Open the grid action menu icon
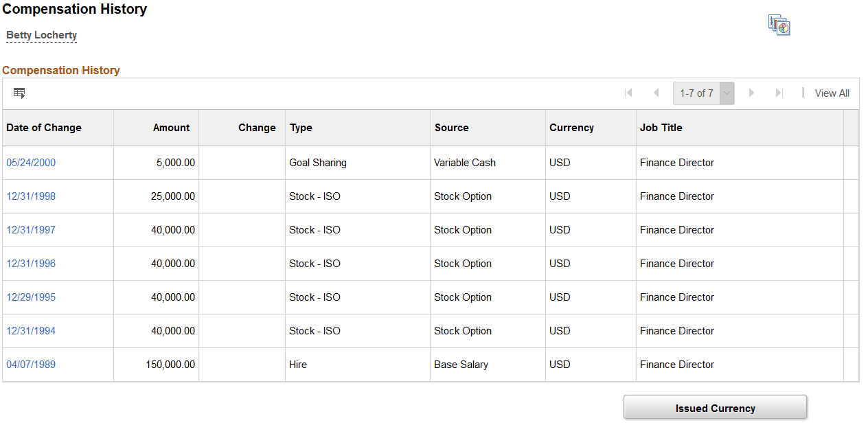The image size is (868, 425). [19, 93]
